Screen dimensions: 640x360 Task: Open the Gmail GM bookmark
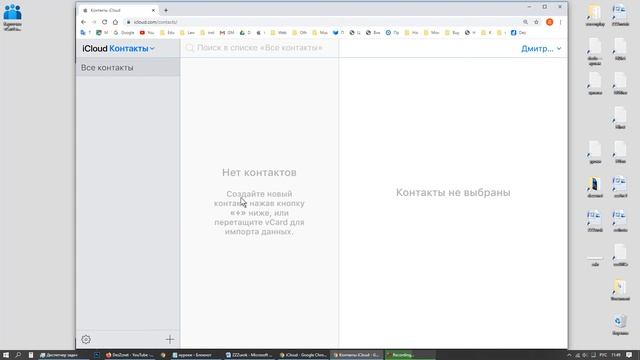(227, 33)
